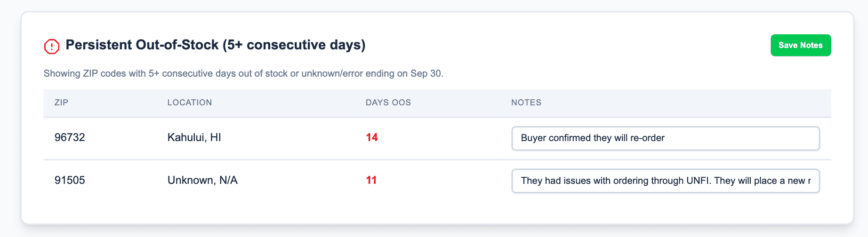Click the Sep 30 date in the description
Viewport: 868px width, 237px height.
point(426,73)
